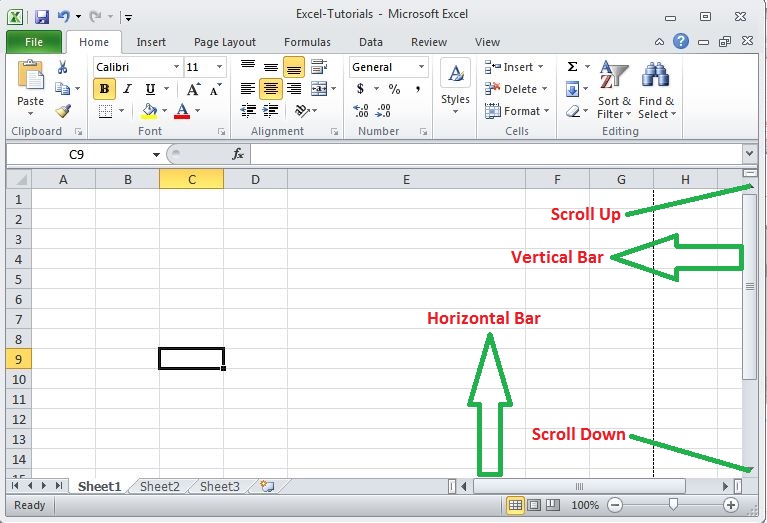767x523 pixels.
Task: Expand the formula bar chevron
Action: click(749, 154)
